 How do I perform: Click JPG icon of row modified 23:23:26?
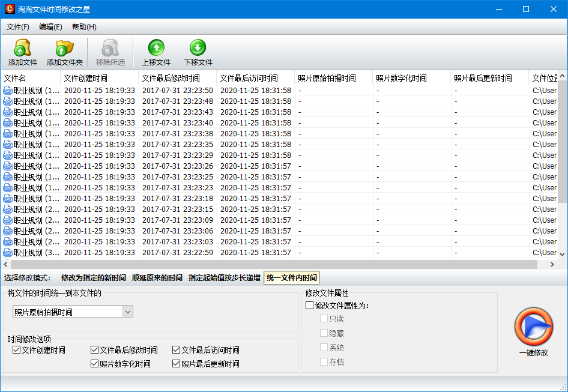(8, 166)
